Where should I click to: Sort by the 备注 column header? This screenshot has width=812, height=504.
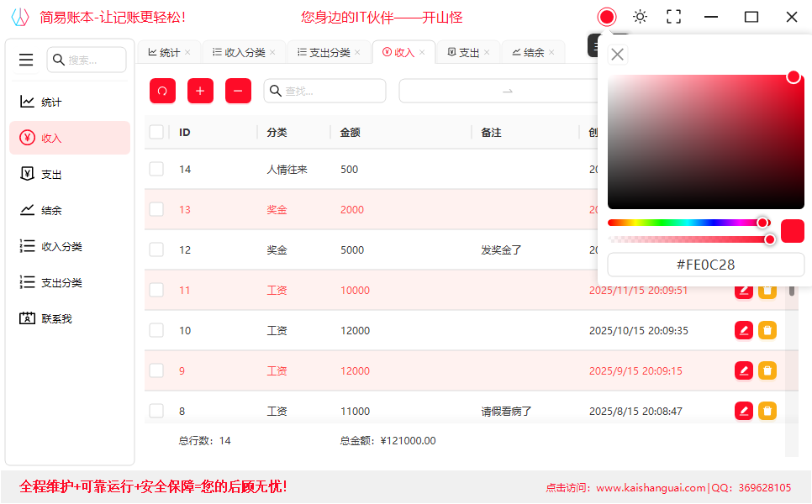tap(491, 133)
